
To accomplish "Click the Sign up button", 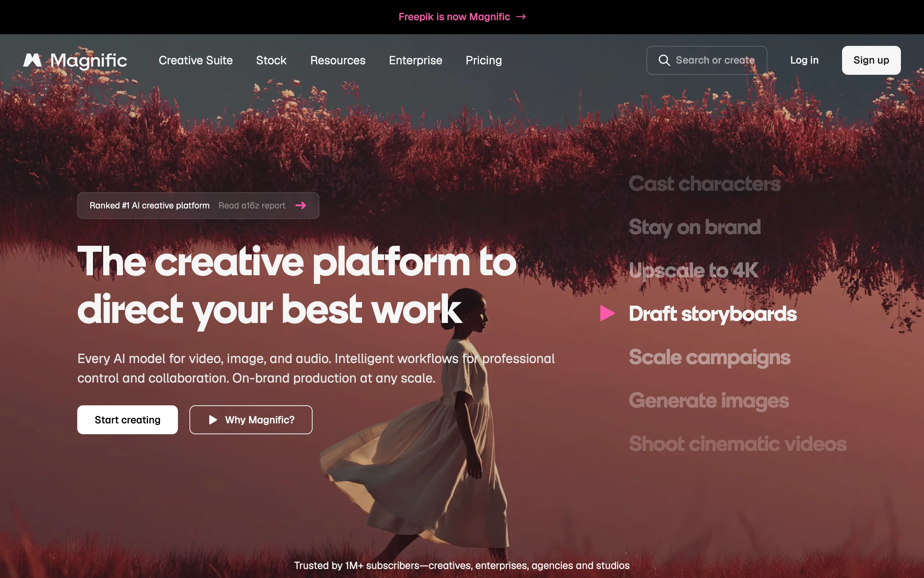I will [x=871, y=60].
